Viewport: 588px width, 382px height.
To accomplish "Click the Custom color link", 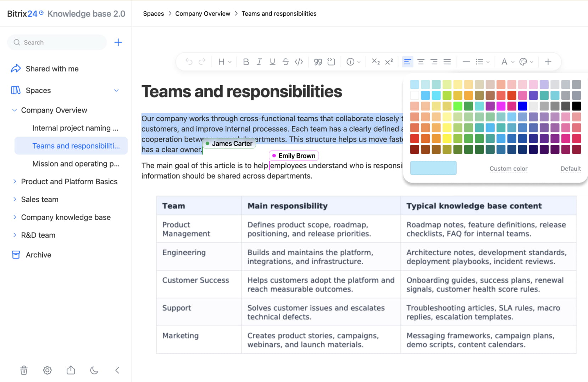I will tap(508, 169).
